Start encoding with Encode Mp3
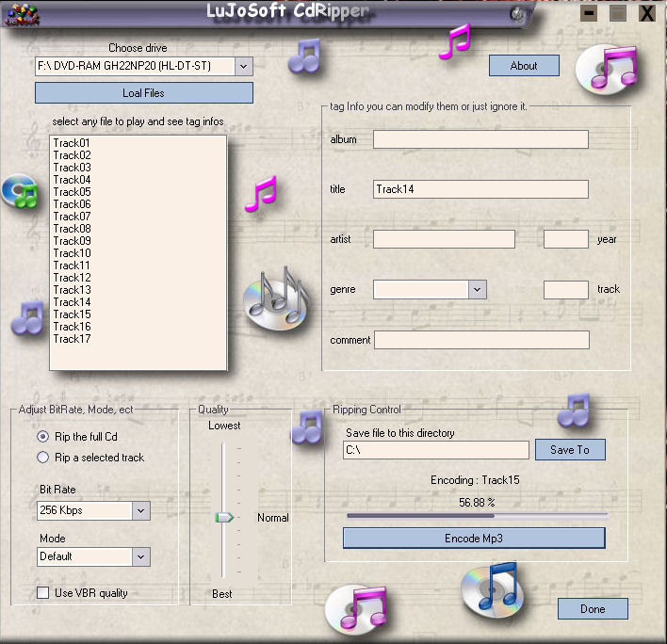 [474, 539]
